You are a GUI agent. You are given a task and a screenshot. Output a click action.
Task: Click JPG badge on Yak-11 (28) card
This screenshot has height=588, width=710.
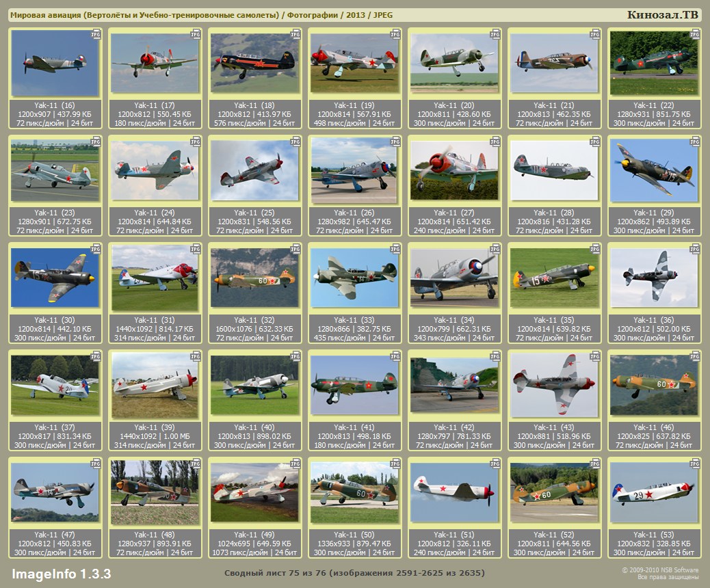point(595,142)
